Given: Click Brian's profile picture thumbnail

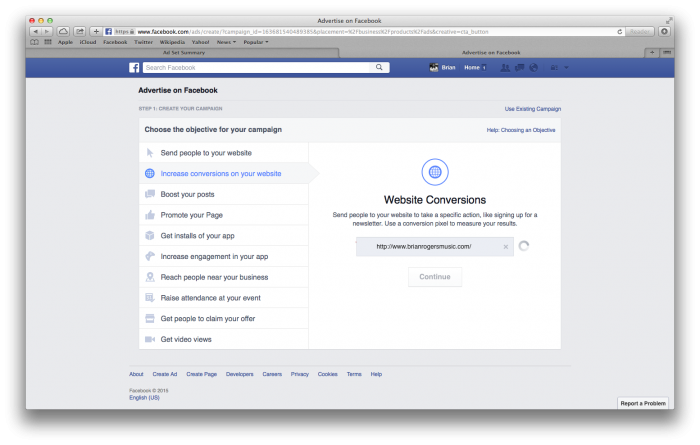Looking at the screenshot, I should pyautogui.click(x=433, y=67).
